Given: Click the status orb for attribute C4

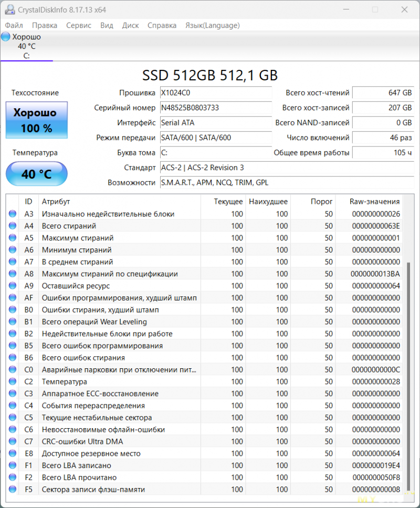Looking at the screenshot, I should click(x=13, y=406).
